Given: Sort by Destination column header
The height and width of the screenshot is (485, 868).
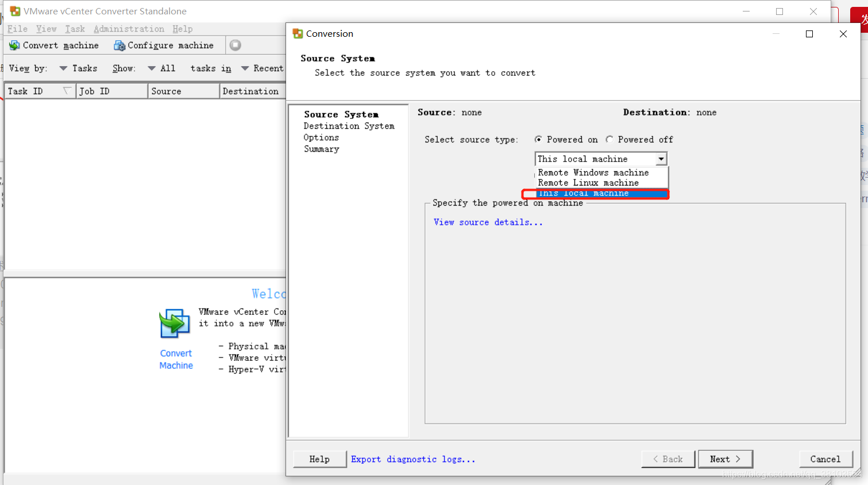Looking at the screenshot, I should [253, 91].
